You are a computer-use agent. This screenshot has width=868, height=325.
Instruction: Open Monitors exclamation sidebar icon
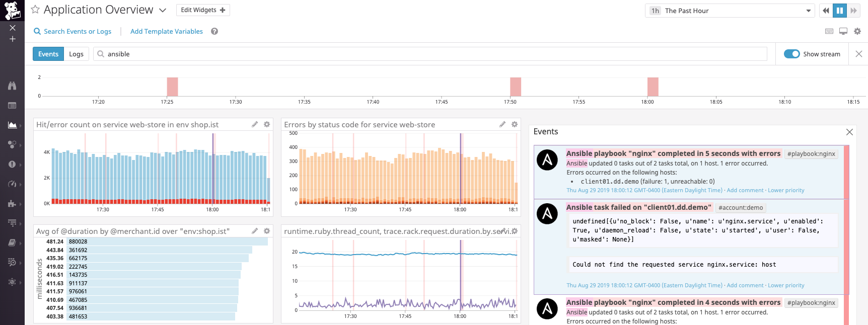(12, 164)
